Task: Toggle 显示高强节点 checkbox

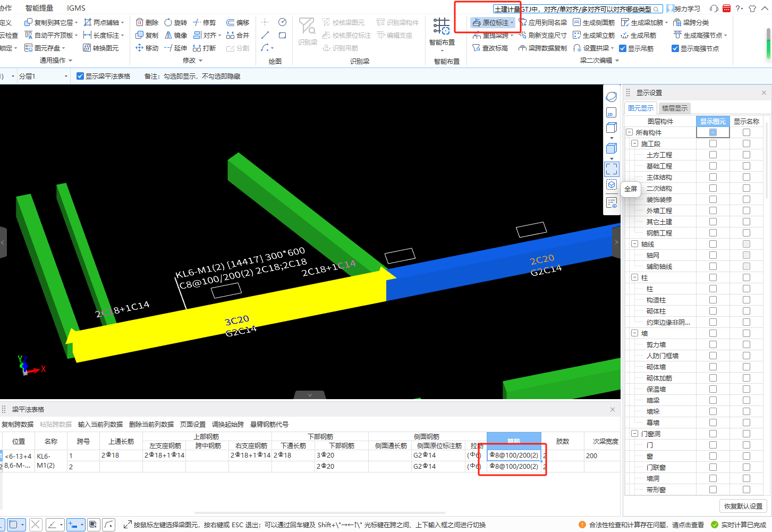Action: click(x=675, y=48)
